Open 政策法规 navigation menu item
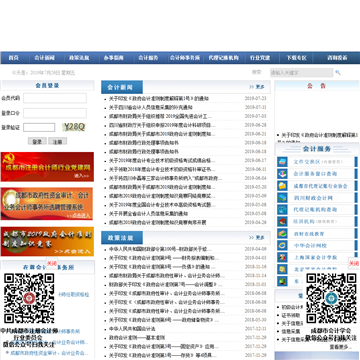Image resolution: width=360 pixels, height=360 pixels. 79,58
